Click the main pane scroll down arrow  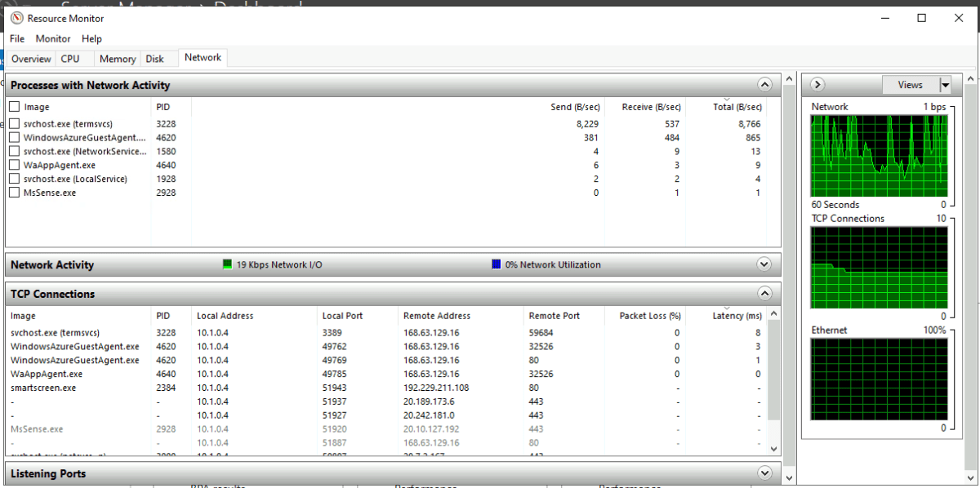[x=789, y=477]
